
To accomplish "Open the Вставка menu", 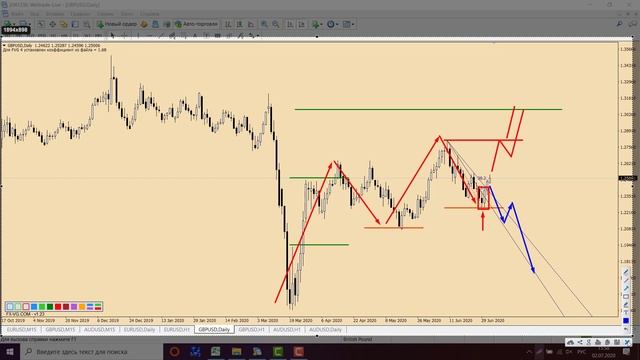I will 55,14.
